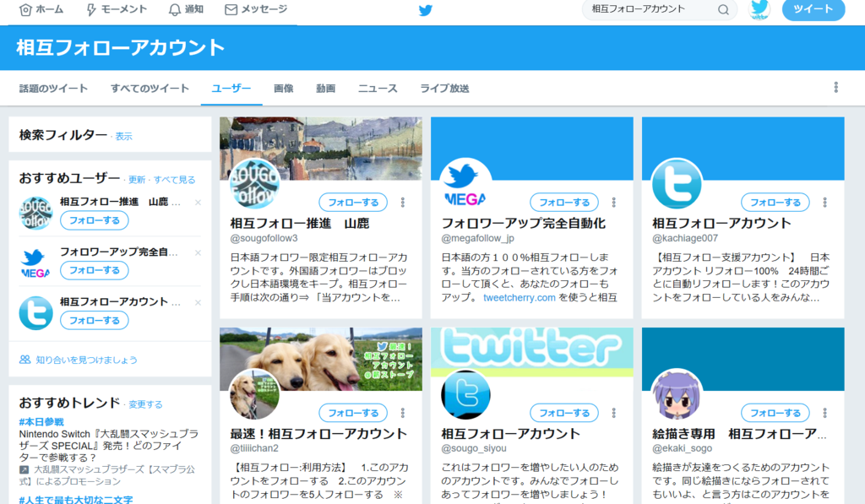Open the #人生で最も大切な二文字 trend
Image resolution: width=865 pixels, height=504 pixels.
pos(76,500)
